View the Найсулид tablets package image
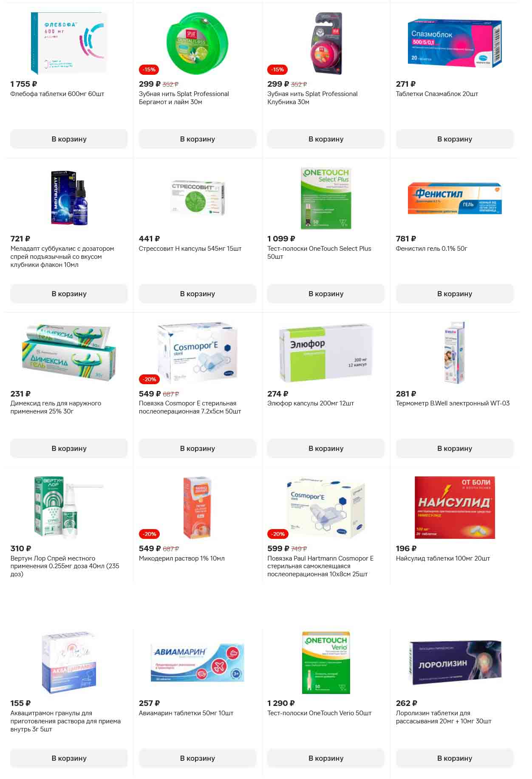 pyautogui.click(x=455, y=507)
